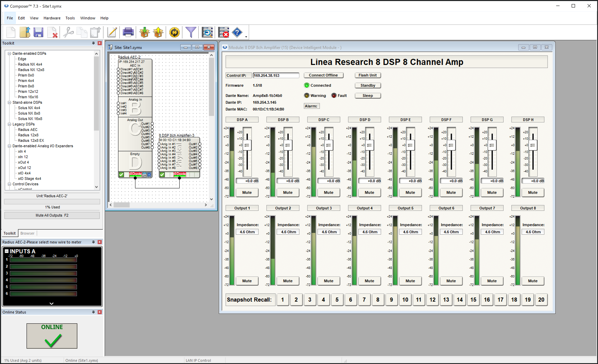Open the Hardware menu
The height and width of the screenshot is (364, 598).
52,18
